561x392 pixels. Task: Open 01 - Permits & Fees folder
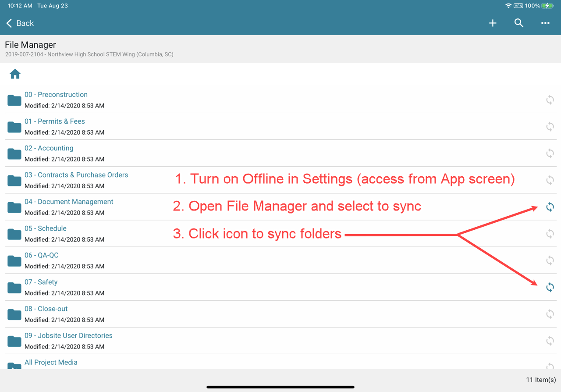click(55, 121)
